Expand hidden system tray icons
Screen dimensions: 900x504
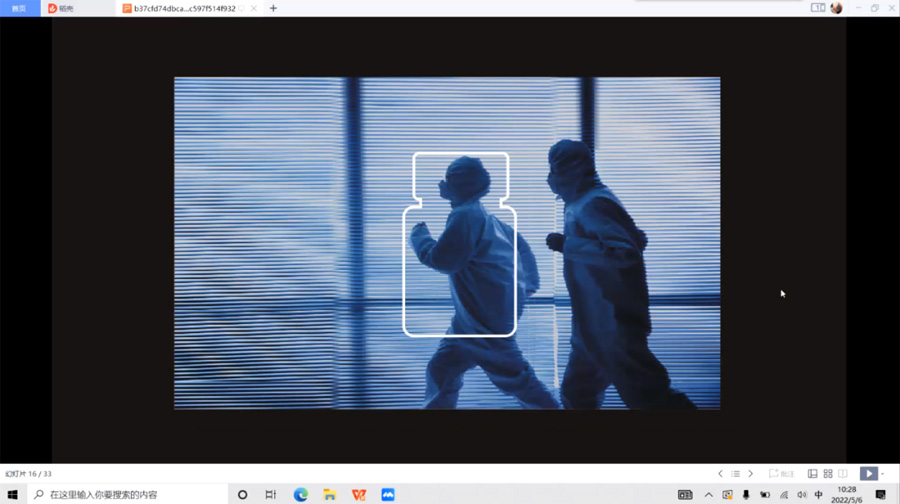pyautogui.click(x=708, y=494)
